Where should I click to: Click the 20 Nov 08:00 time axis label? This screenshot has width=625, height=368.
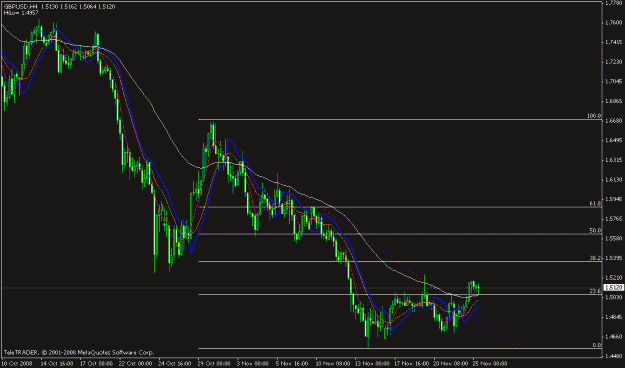[450, 364]
